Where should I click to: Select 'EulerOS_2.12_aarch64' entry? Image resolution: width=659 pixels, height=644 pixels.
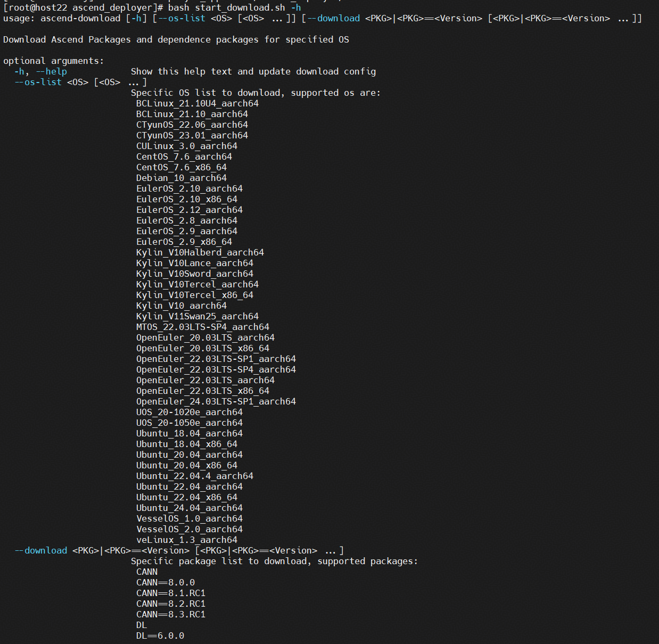190,210
